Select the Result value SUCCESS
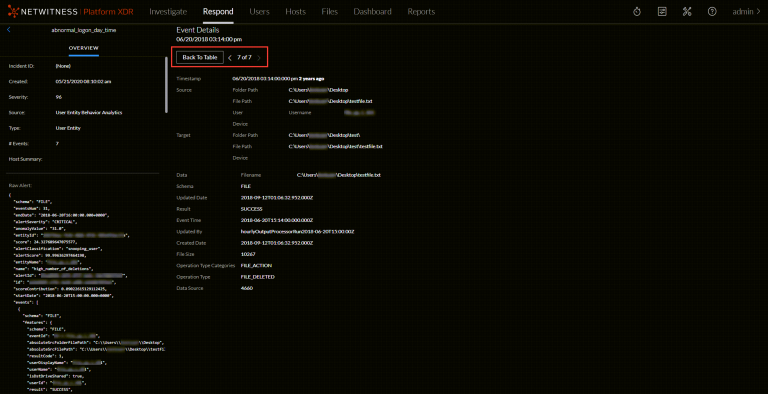The width and height of the screenshot is (768, 394). (251, 209)
